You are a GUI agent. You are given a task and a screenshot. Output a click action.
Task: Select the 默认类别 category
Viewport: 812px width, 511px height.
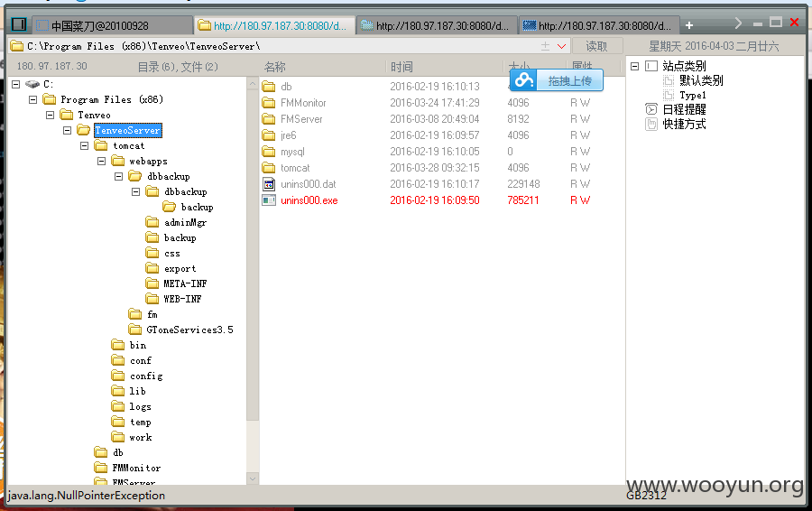pyautogui.click(x=701, y=80)
